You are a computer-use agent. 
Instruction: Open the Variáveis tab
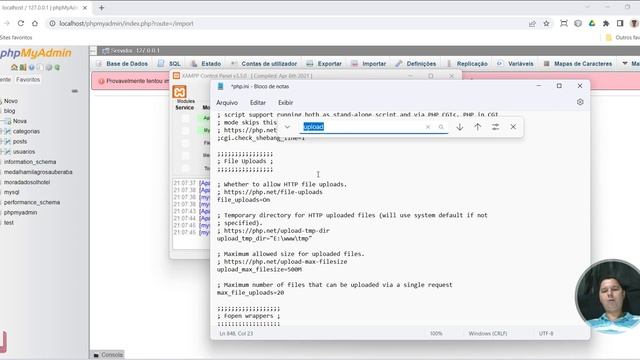click(515, 64)
